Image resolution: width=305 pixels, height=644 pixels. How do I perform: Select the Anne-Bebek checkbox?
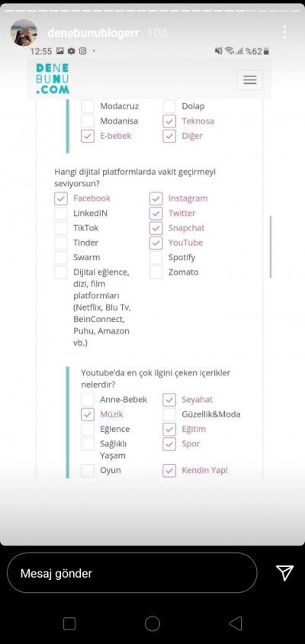(x=88, y=400)
